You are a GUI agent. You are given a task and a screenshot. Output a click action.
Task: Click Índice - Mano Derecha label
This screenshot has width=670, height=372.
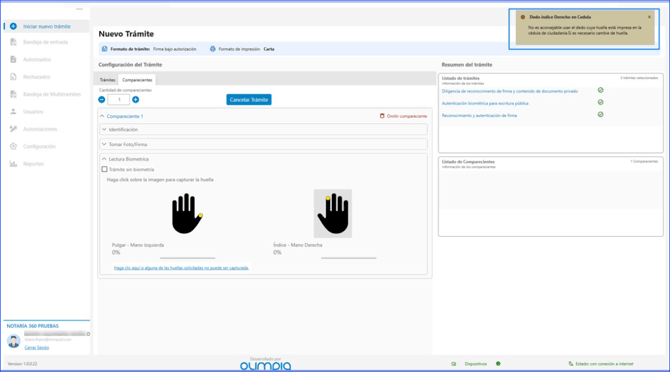(x=298, y=245)
